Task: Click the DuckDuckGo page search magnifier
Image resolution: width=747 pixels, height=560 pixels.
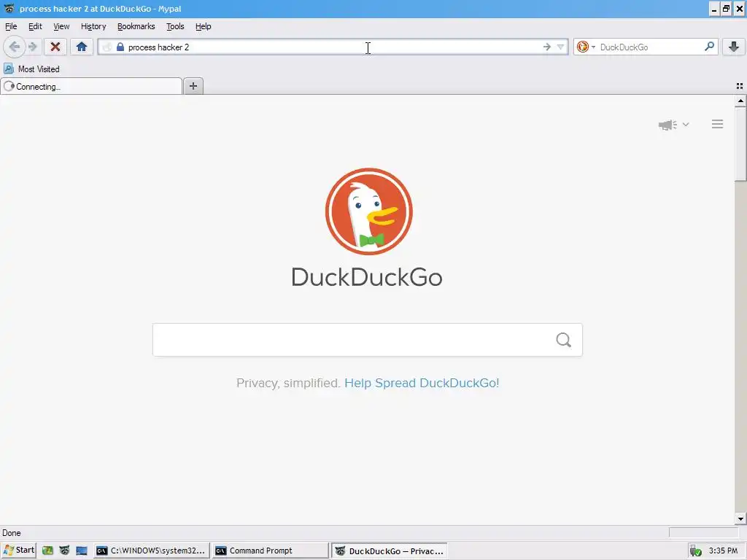Action: coord(564,340)
